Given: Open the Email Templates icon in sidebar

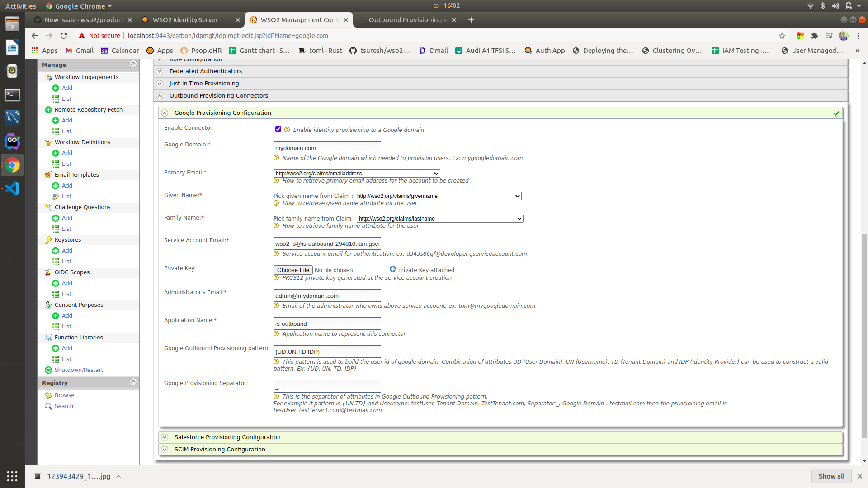Looking at the screenshot, I should click(48, 174).
